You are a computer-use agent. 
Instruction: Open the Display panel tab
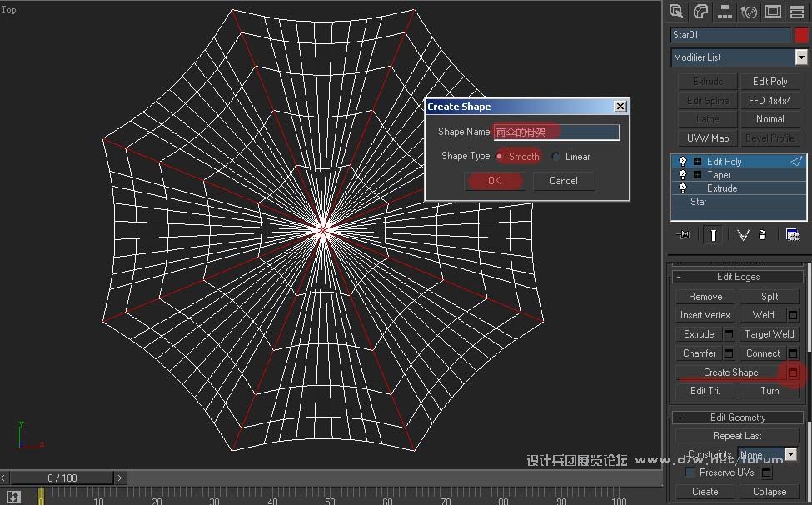coord(773,12)
